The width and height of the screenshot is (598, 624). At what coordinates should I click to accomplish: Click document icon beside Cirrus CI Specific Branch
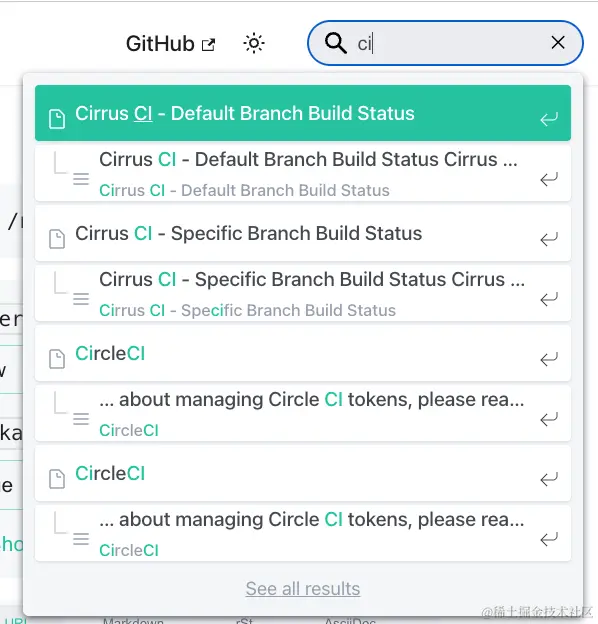pos(57,239)
